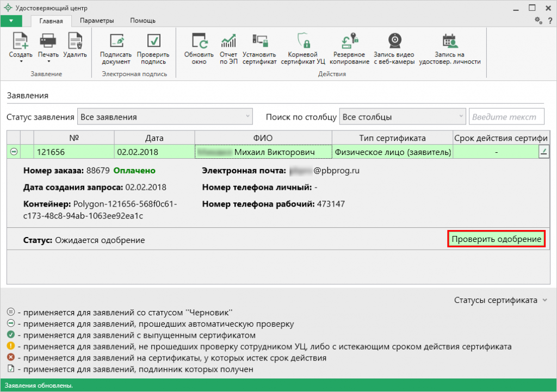Click Подписать документ icon
The image size is (557, 392).
(116, 42)
